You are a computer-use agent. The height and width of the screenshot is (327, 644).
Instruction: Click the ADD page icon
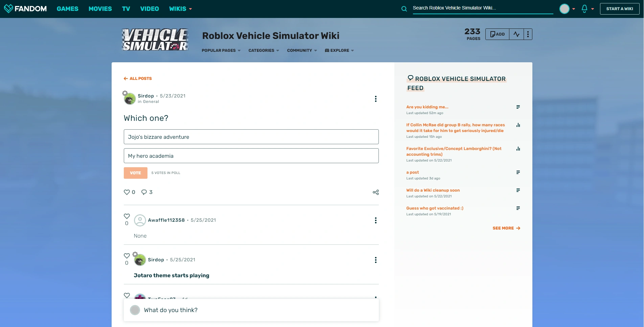pyautogui.click(x=497, y=34)
